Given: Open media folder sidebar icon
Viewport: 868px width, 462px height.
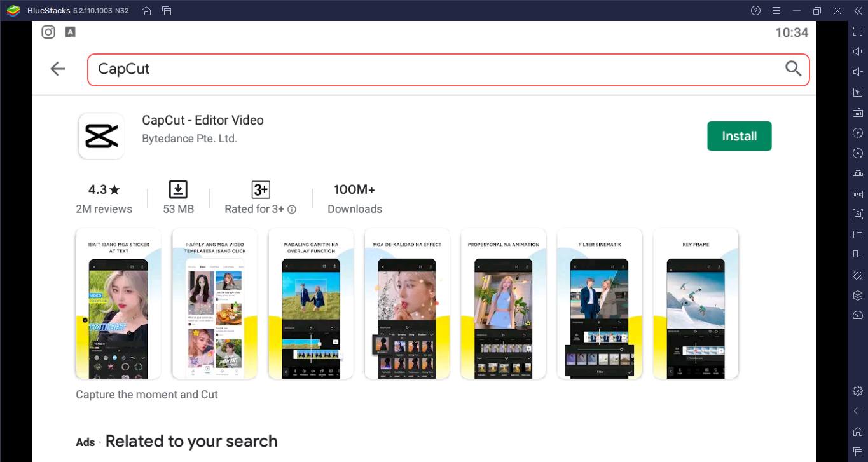Looking at the screenshot, I should tap(858, 234).
